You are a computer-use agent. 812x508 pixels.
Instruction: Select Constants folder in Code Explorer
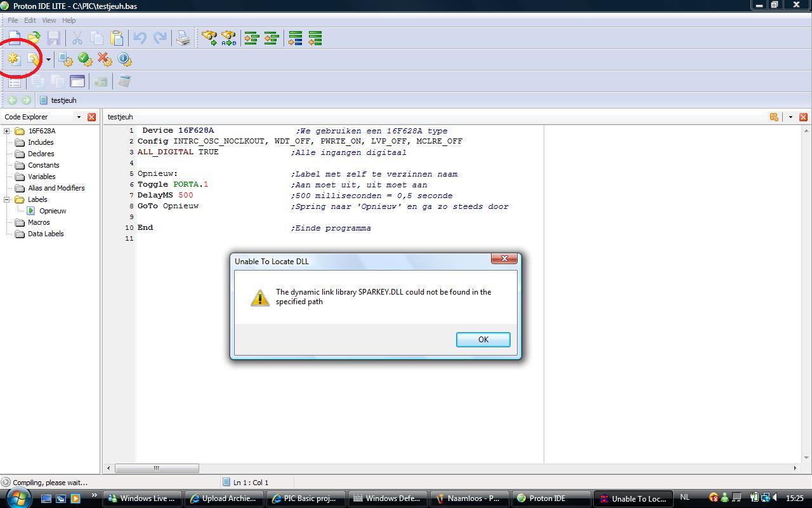43,165
